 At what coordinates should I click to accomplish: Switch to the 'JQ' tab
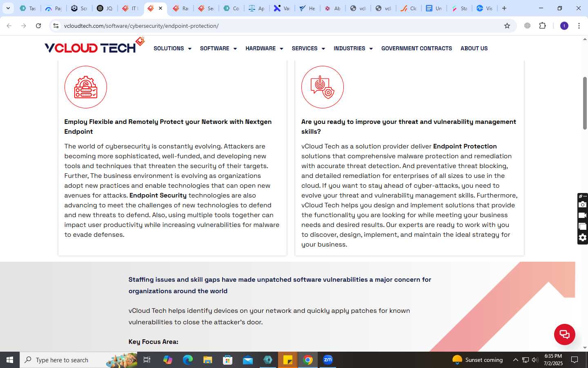[105, 8]
